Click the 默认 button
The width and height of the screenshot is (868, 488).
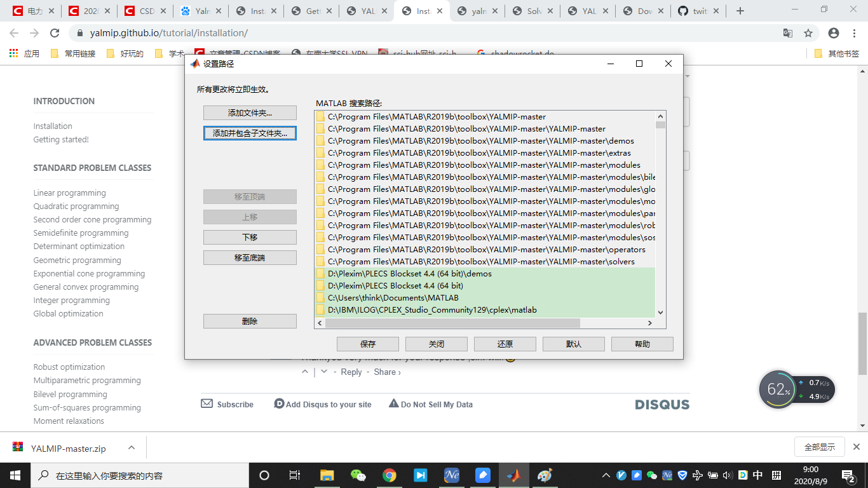574,344
